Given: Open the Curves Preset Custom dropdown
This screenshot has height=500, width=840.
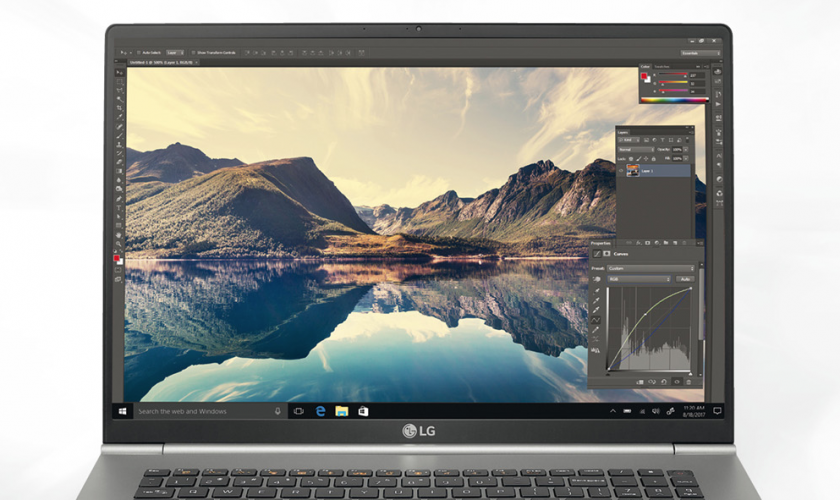Looking at the screenshot, I should pos(651,268).
